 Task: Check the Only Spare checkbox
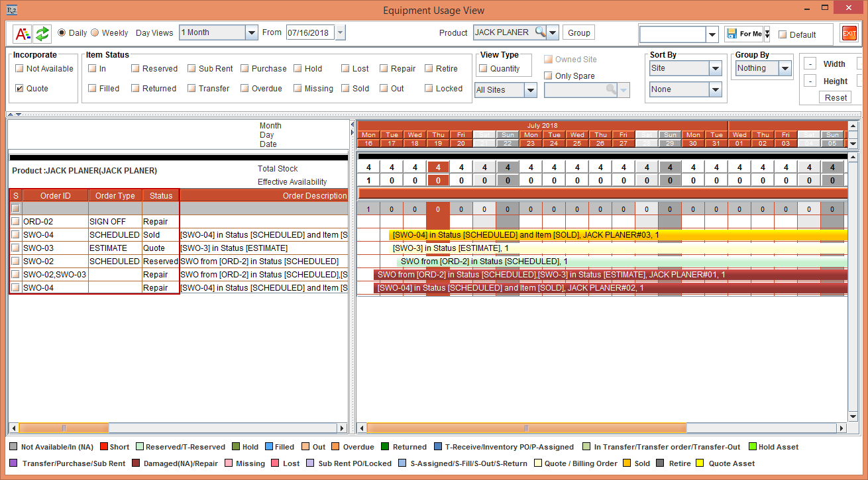[x=548, y=76]
